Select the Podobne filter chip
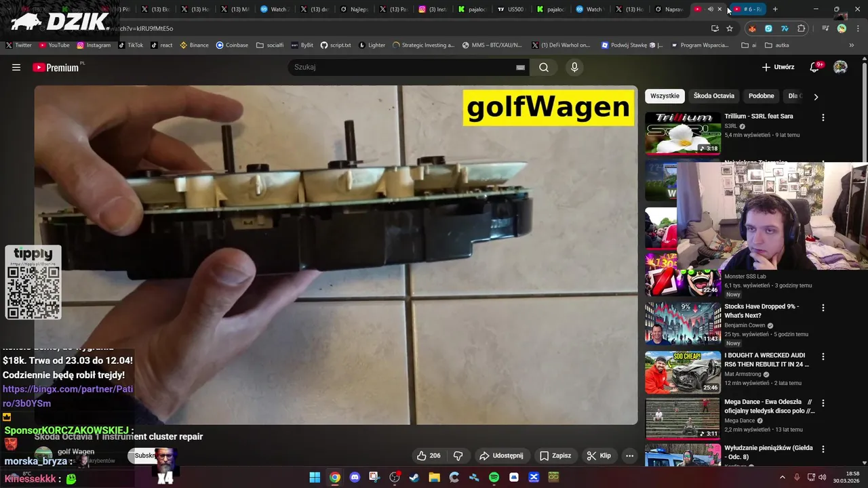868x488 pixels. [x=762, y=96]
